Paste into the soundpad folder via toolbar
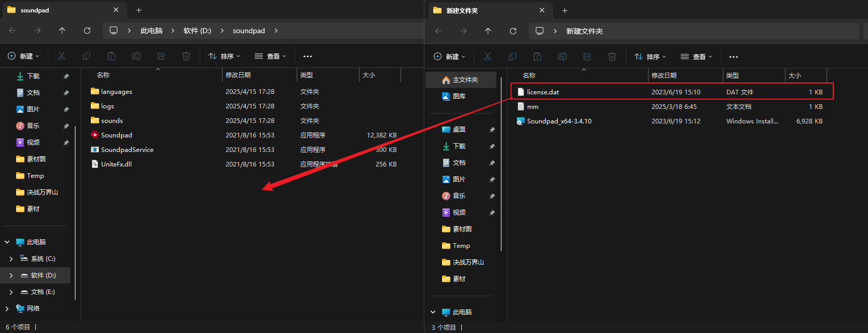 pyautogui.click(x=112, y=56)
